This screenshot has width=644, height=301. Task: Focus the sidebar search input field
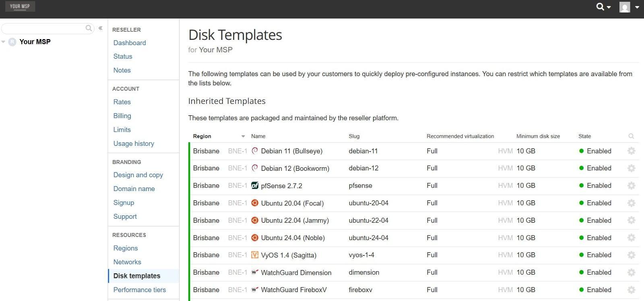pyautogui.click(x=47, y=28)
